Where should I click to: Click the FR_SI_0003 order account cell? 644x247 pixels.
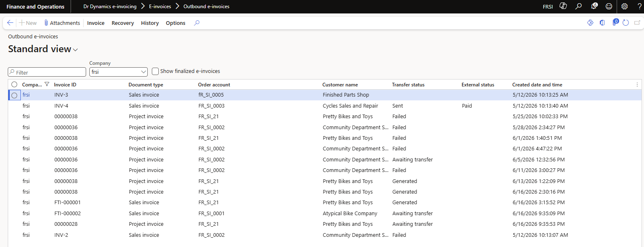211,106
